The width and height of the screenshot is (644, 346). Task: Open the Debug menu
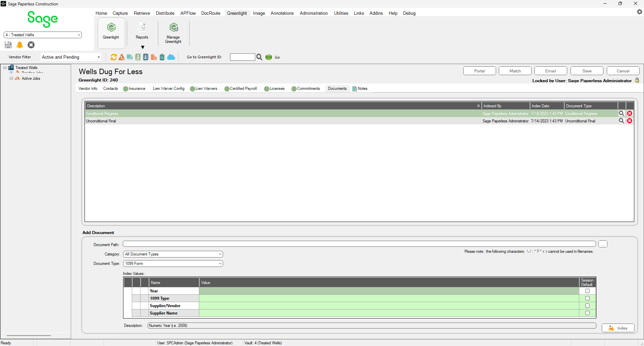tap(410, 13)
